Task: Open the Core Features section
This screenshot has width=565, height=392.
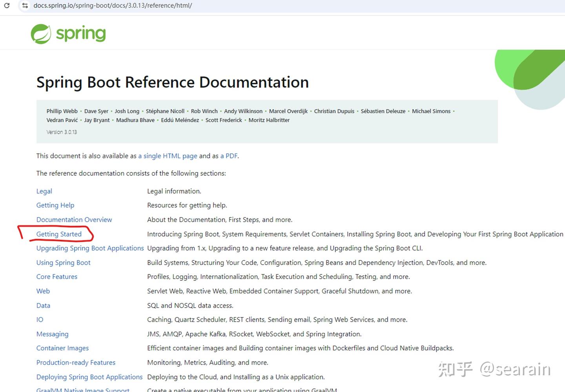Action: point(56,277)
